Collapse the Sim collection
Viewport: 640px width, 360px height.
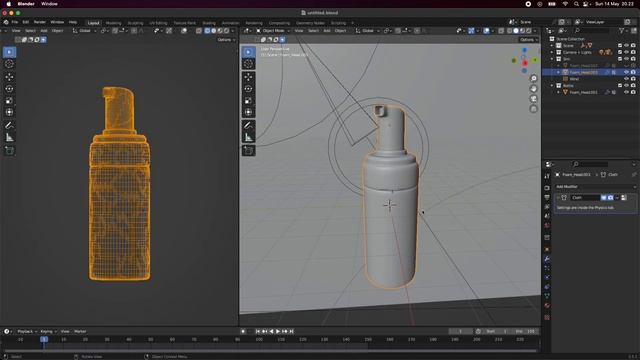[552, 59]
